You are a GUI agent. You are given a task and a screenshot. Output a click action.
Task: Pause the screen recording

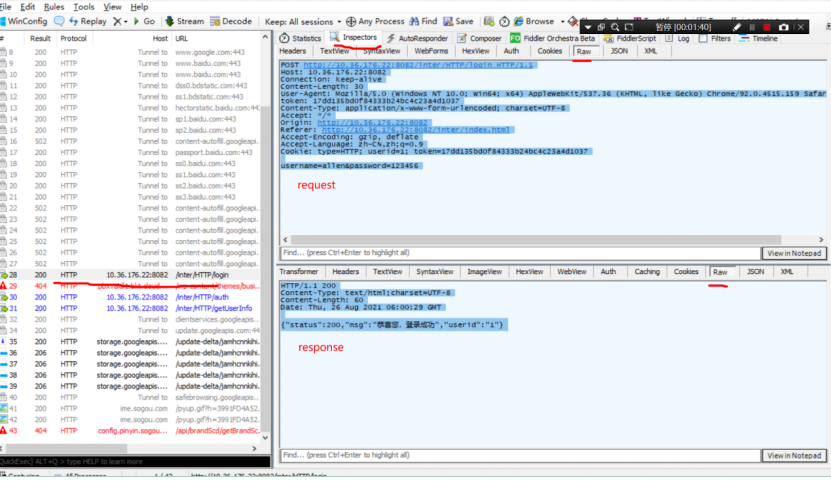[x=752, y=26]
